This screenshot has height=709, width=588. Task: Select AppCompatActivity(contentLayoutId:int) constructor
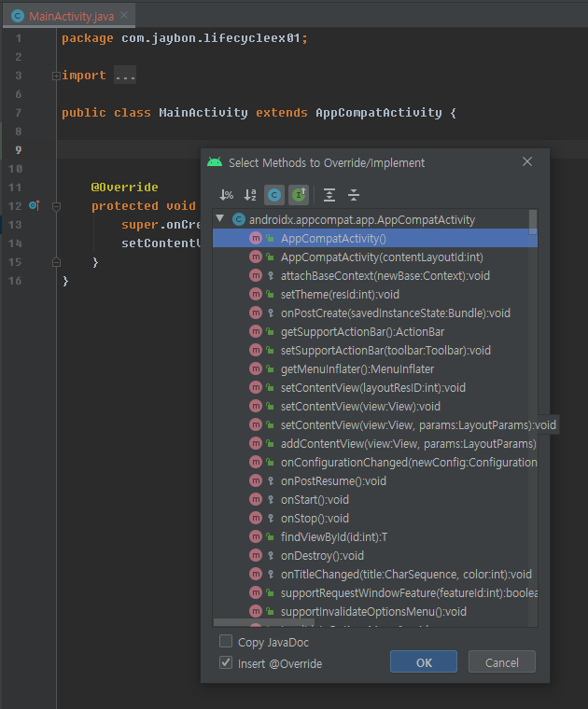[375, 257]
